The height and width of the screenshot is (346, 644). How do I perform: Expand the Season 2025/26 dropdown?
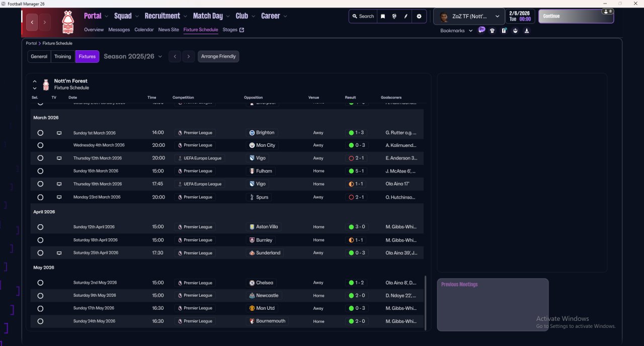point(133,56)
